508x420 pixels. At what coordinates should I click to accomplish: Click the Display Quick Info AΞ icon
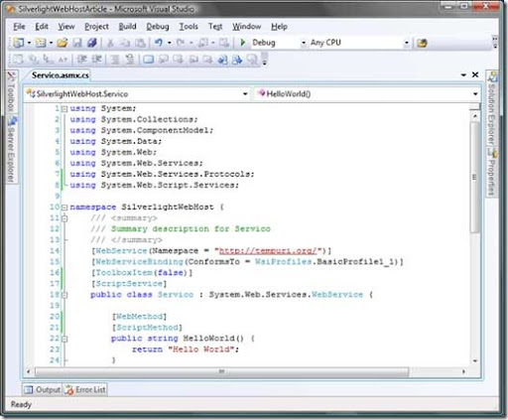click(x=63, y=60)
